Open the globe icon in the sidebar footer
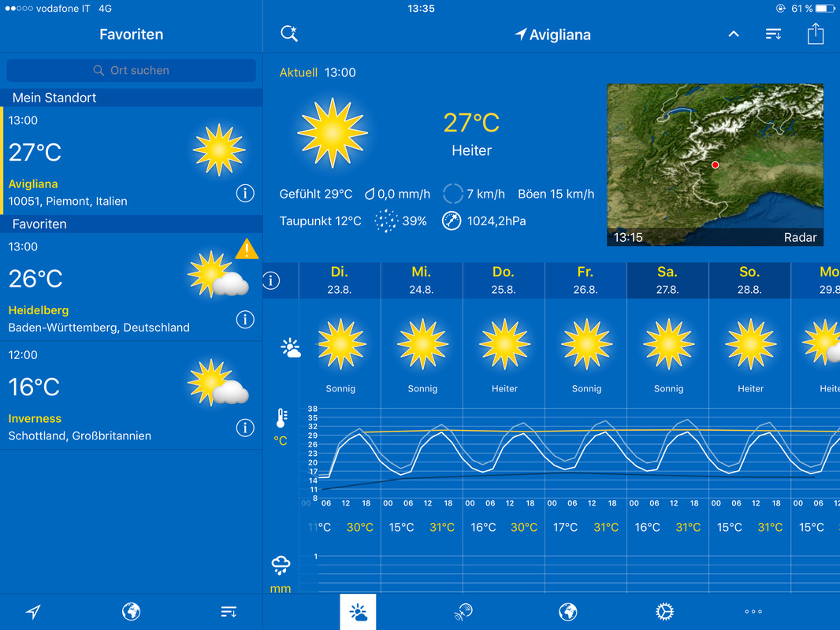 (x=131, y=612)
